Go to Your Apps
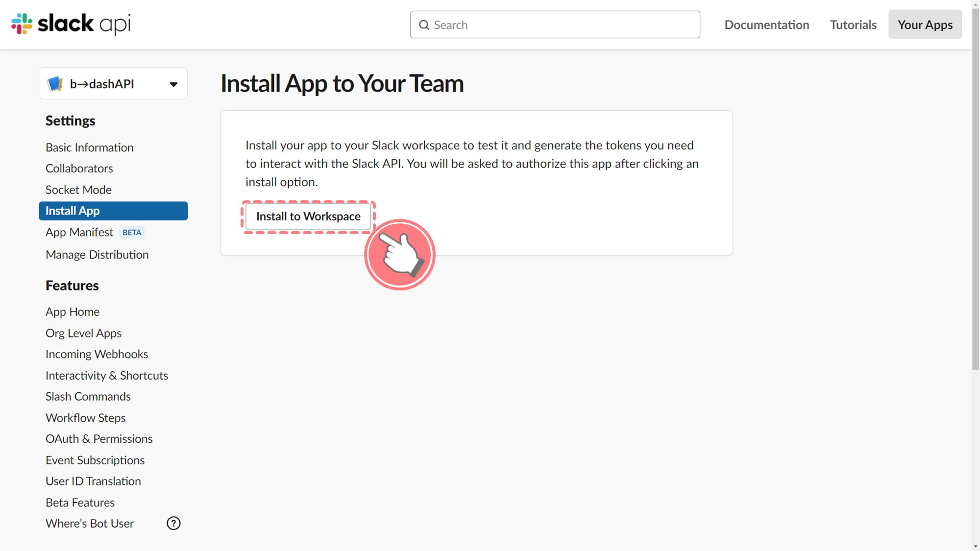980x551 pixels. 925,24
